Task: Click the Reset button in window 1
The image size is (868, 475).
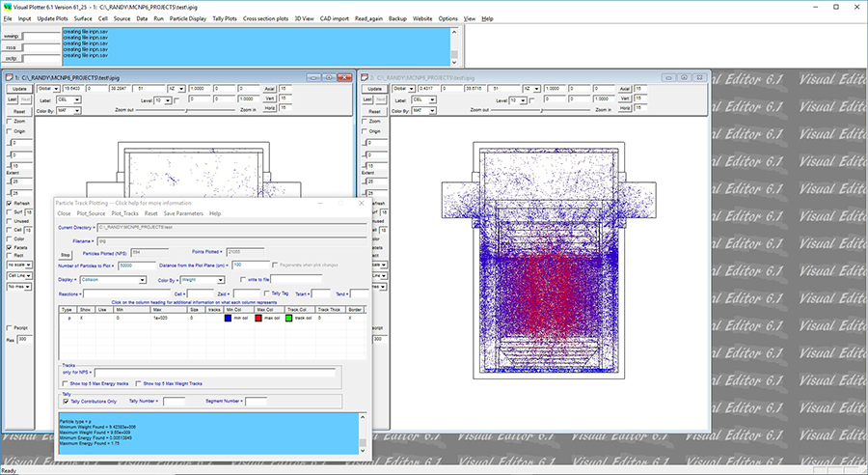Action: coord(19,111)
